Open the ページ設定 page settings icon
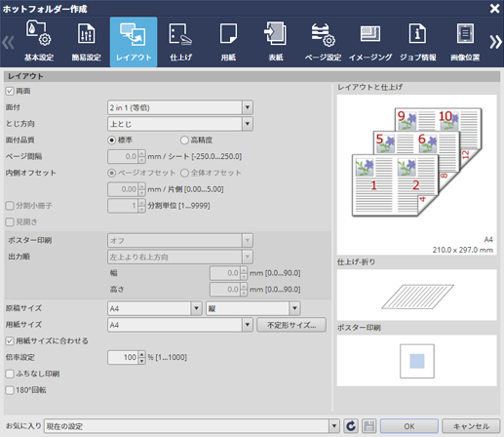 pos(324,42)
